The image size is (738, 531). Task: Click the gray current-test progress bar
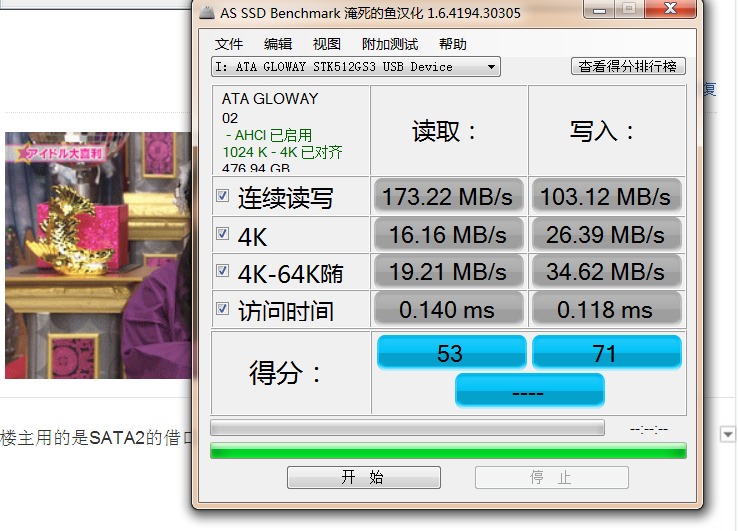coord(408,427)
